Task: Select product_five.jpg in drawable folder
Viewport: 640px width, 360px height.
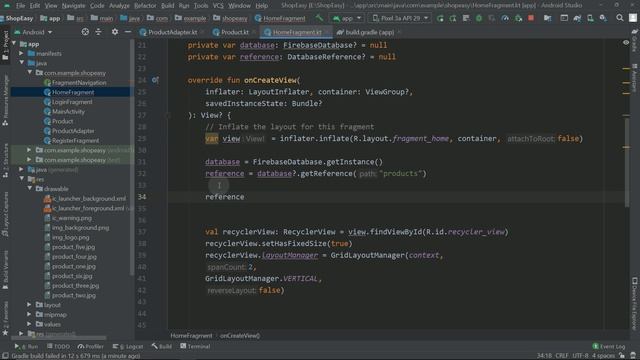Action: click(x=73, y=247)
